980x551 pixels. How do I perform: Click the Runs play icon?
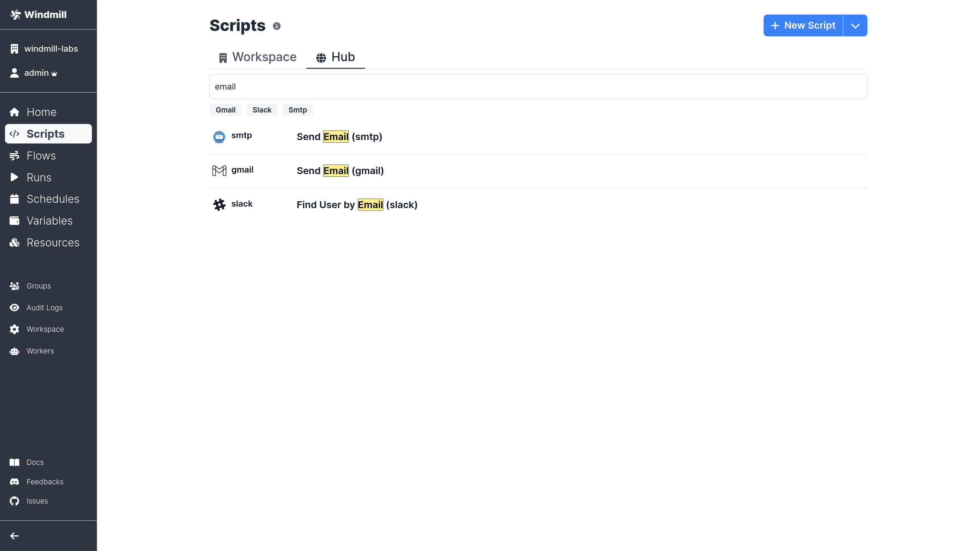point(15,177)
